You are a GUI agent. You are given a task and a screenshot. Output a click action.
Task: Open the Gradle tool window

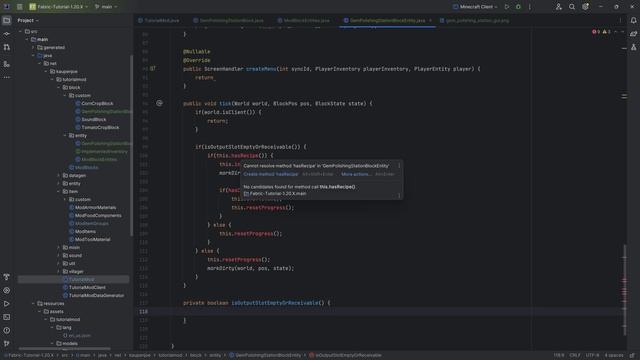[633, 34]
